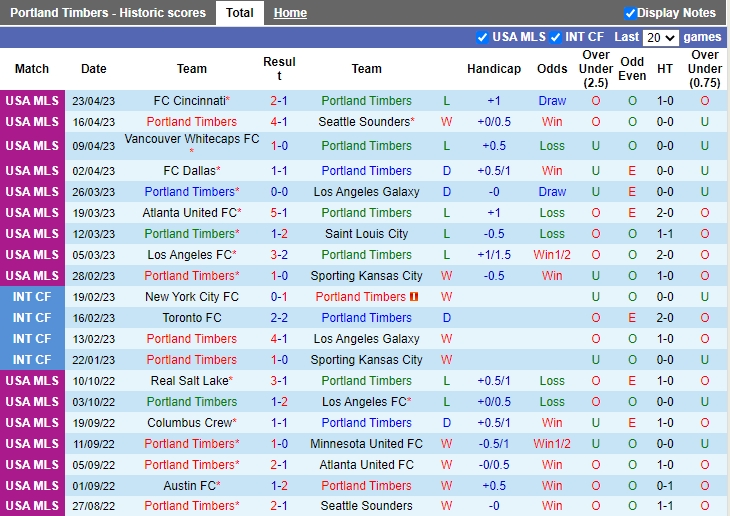This screenshot has height=516, width=730.
Task: Open the last games count dropdown
Action: (x=661, y=37)
